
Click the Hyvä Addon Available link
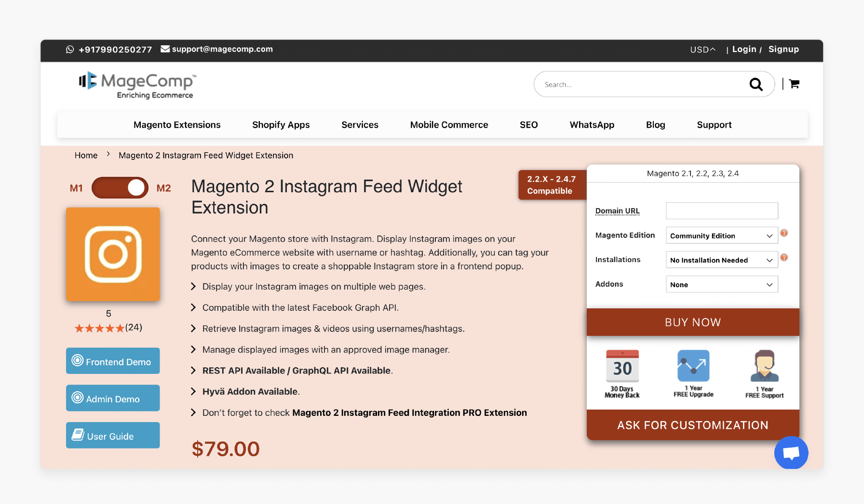click(x=250, y=392)
